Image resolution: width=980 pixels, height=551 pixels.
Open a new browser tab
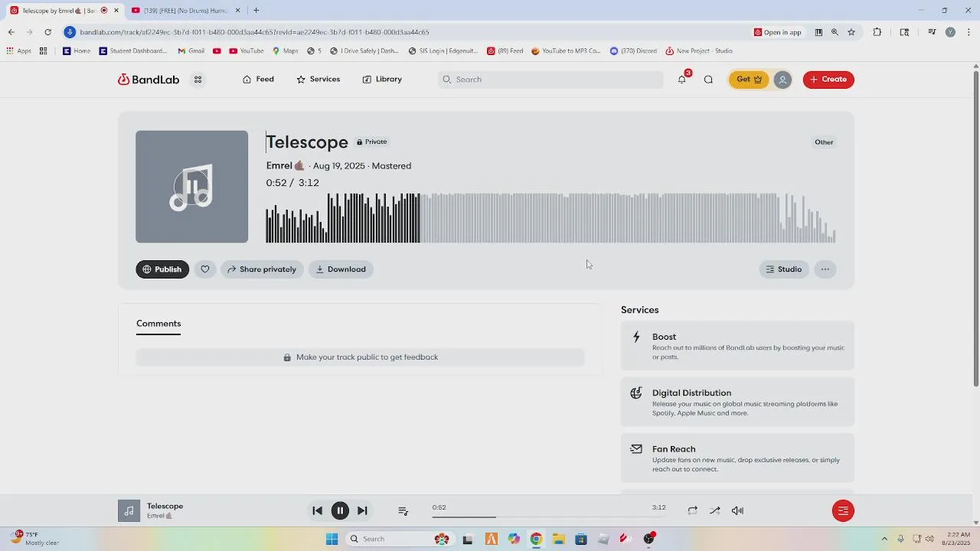point(256,11)
